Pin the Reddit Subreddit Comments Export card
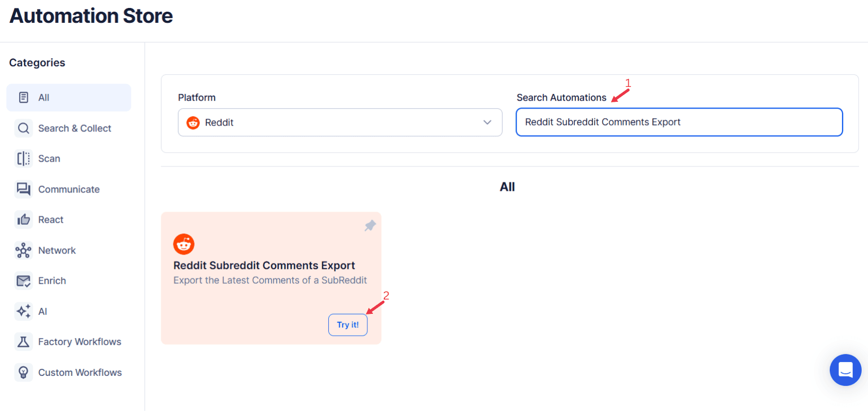Viewport: 868px width, 413px height. [x=370, y=226]
